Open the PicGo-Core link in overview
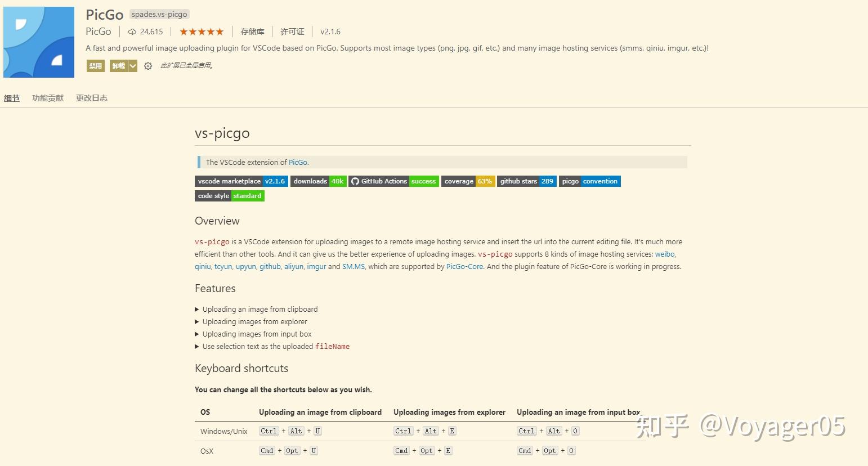 (464, 266)
